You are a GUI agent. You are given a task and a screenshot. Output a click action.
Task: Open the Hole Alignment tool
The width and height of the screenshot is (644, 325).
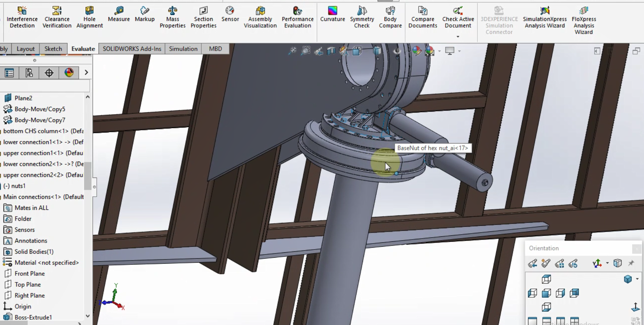(89, 17)
